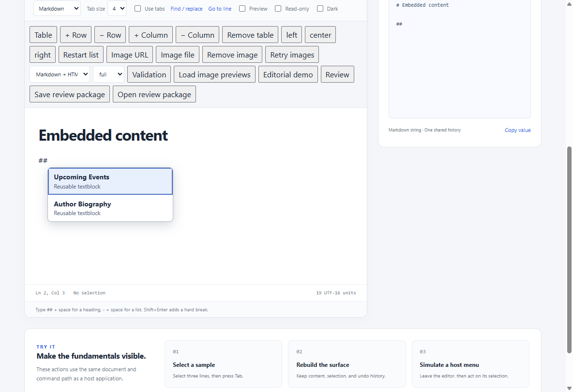Align column right

coord(43,55)
